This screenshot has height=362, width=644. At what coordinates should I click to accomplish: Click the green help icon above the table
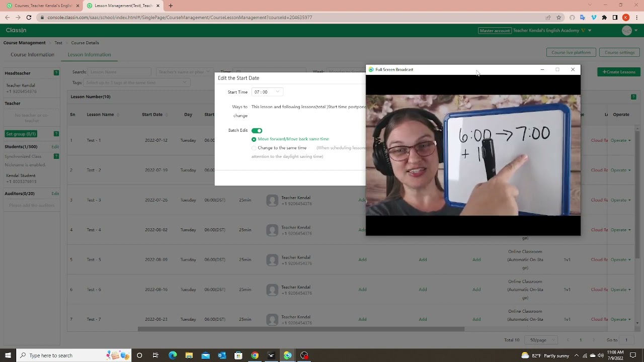click(x=633, y=97)
